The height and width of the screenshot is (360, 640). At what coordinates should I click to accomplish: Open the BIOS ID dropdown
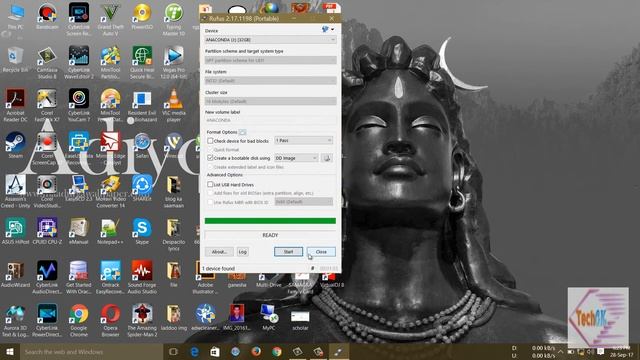(x=304, y=202)
